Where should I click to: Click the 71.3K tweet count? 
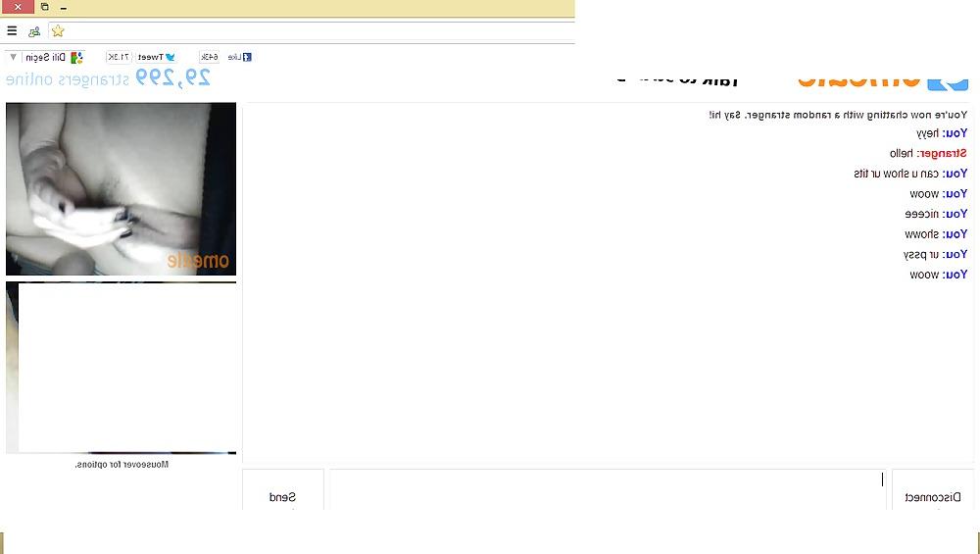pos(119,57)
